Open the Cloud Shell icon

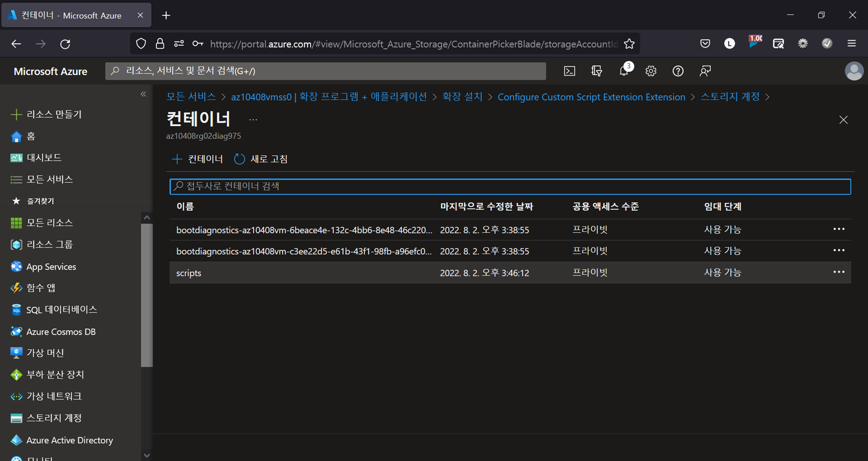[x=569, y=71]
